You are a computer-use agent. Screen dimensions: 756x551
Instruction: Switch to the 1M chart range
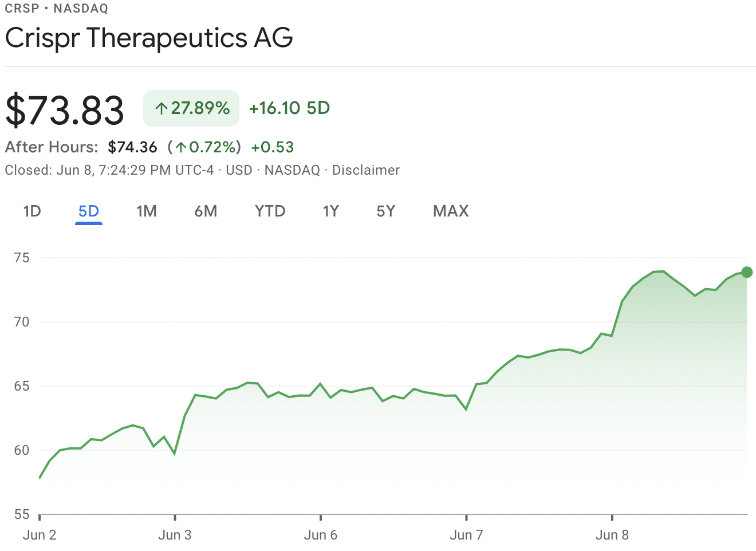pyautogui.click(x=147, y=211)
